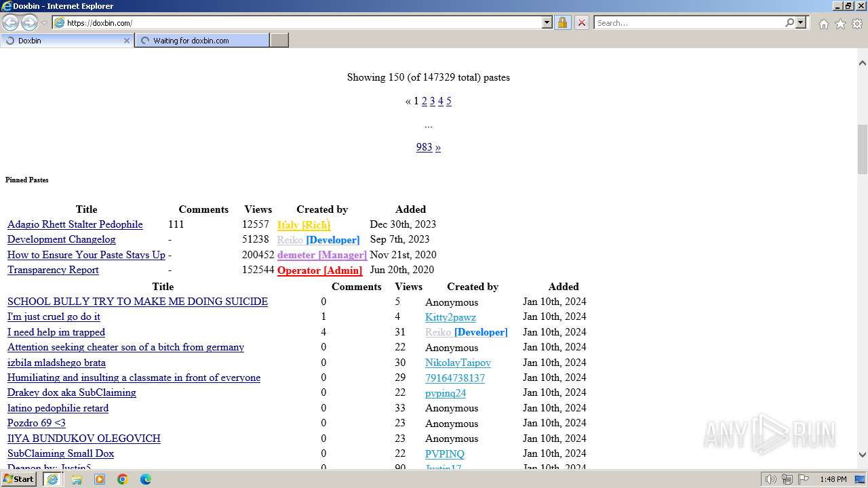Screen dimensions: 868x488
Task: Click the 200452 views value
Action: 258,255
